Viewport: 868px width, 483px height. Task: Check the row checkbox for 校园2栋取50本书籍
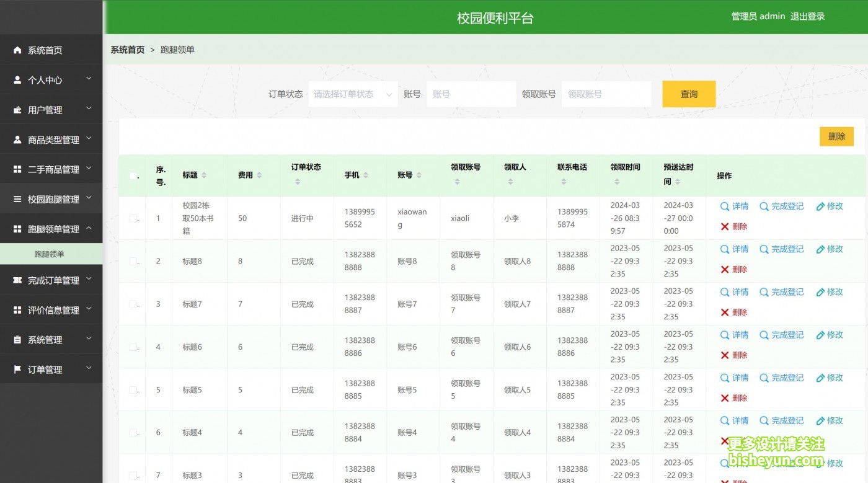pos(133,218)
